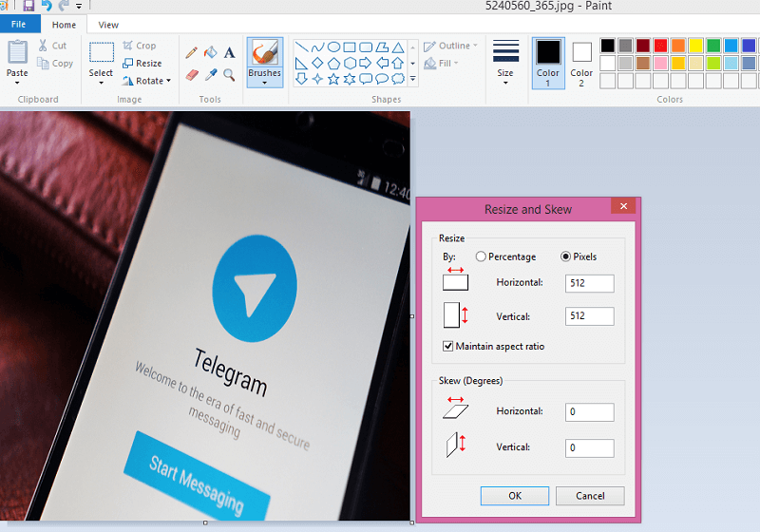Expand the Shapes gallery with bottom arrow
760x532 pixels.
413,79
